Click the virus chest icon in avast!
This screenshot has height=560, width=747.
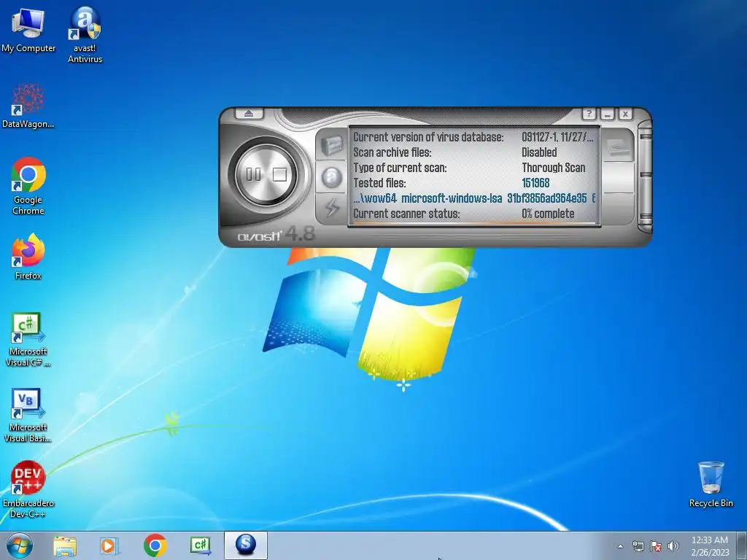[x=332, y=145]
